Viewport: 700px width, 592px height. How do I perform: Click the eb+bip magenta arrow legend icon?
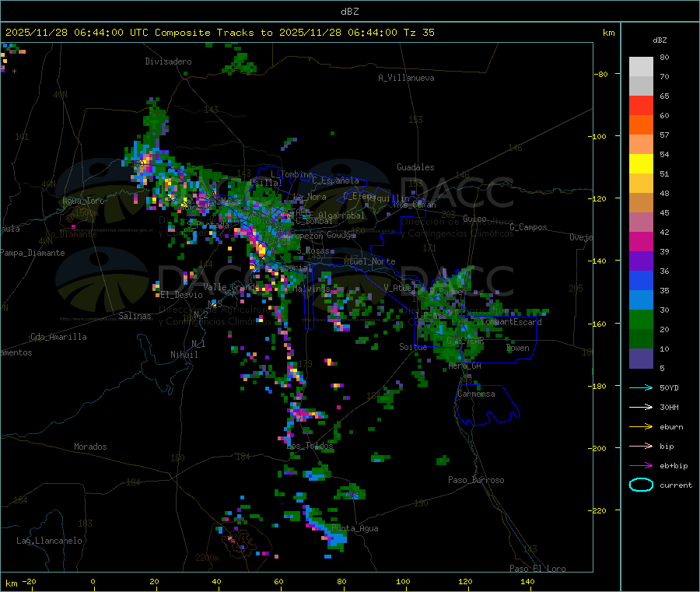click(x=641, y=466)
